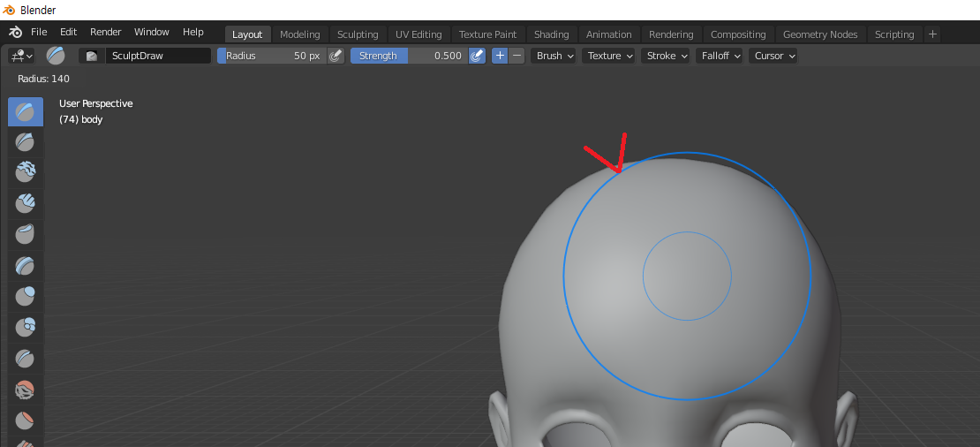Click the 'User Perspective' viewport label

click(96, 103)
